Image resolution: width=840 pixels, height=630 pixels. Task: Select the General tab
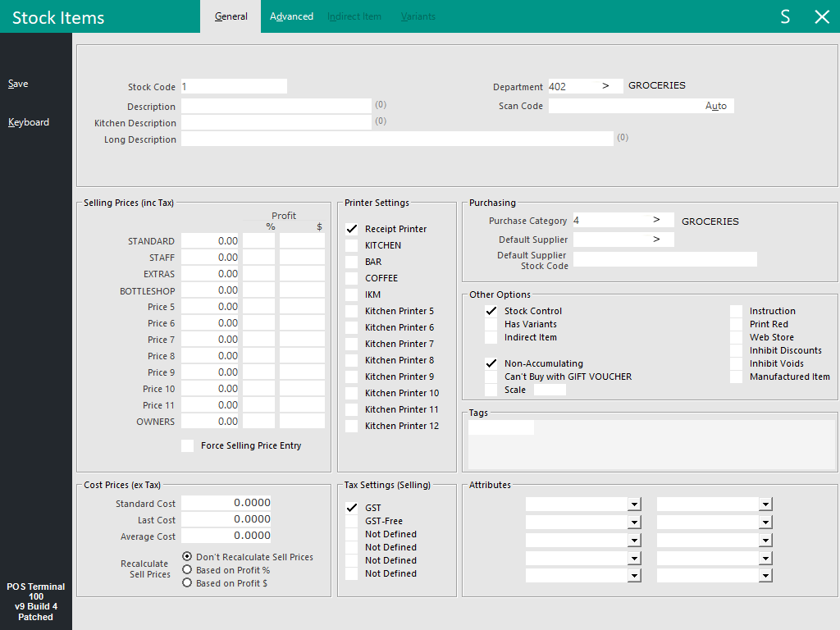tap(231, 16)
